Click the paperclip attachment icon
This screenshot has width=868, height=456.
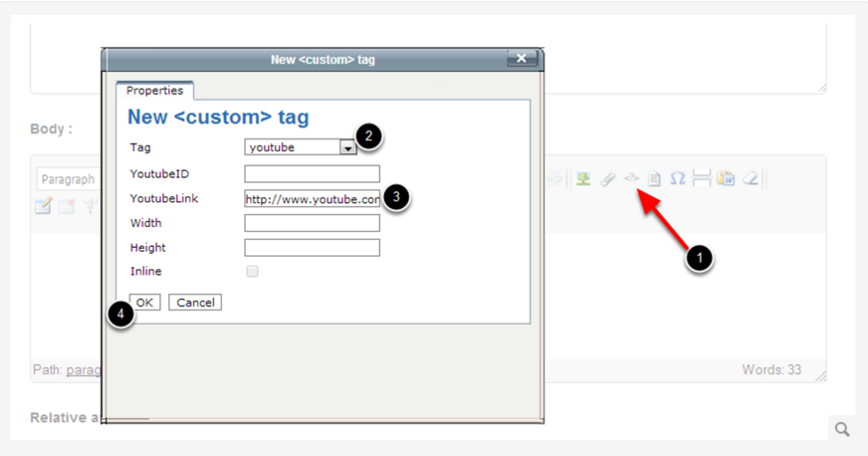tap(608, 179)
